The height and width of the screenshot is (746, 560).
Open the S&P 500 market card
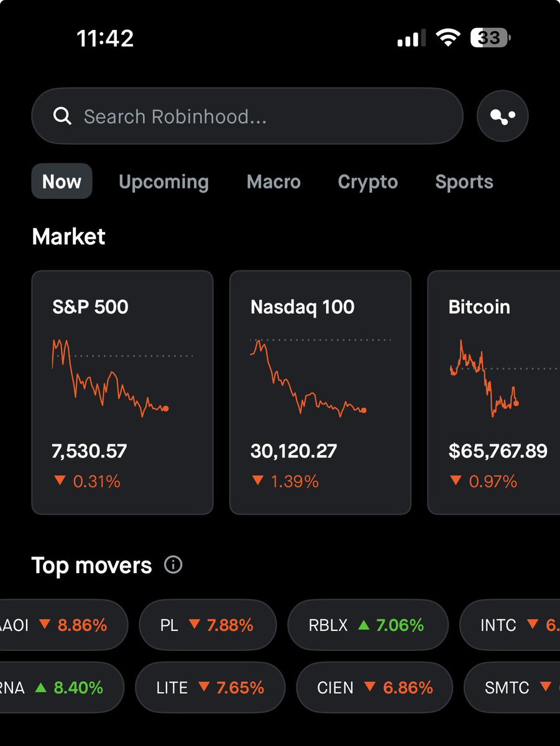(122, 392)
